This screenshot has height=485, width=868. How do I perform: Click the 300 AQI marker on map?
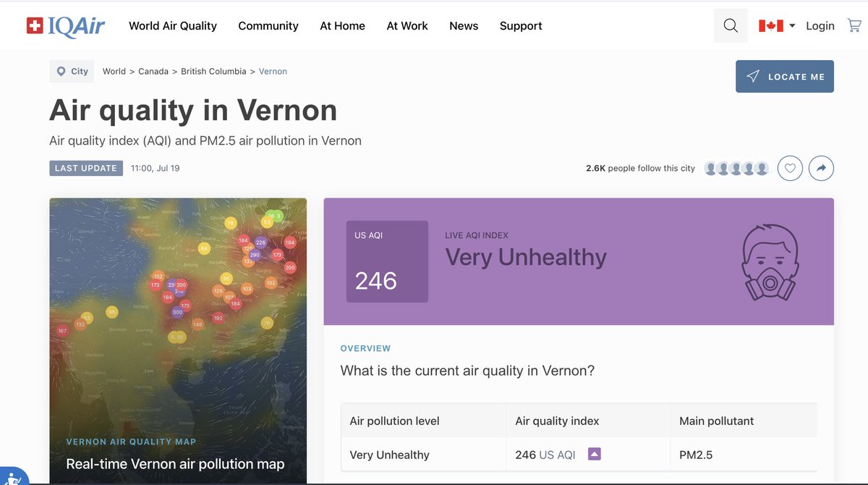pos(177,312)
